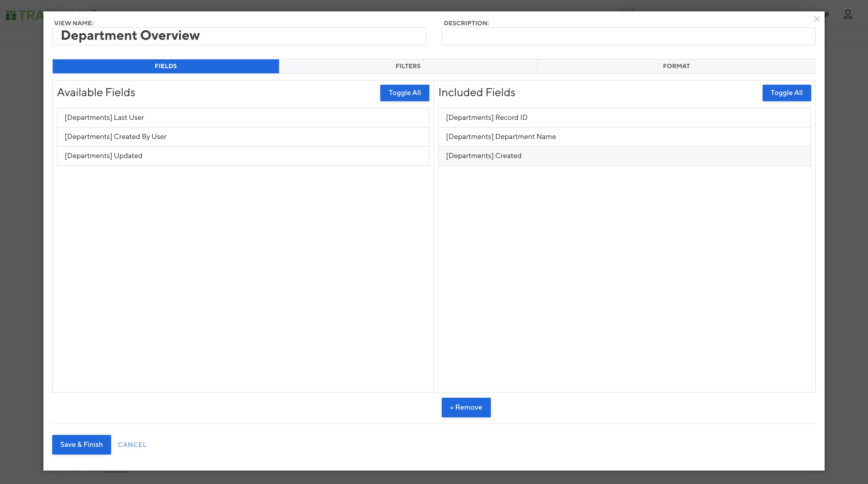Open the Format tab
Viewport: 868px width, 484px height.
click(676, 66)
